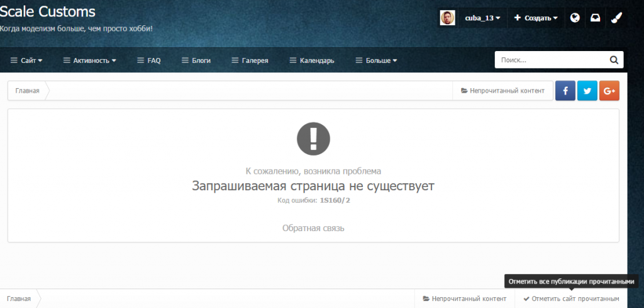The image size is (644, 308).
Task: Open the notifications globe icon
Action: coord(575,18)
